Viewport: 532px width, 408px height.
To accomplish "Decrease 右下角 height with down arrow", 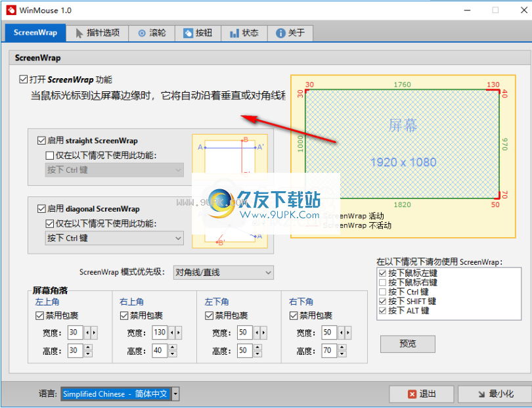I will click(x=342, y=354).
